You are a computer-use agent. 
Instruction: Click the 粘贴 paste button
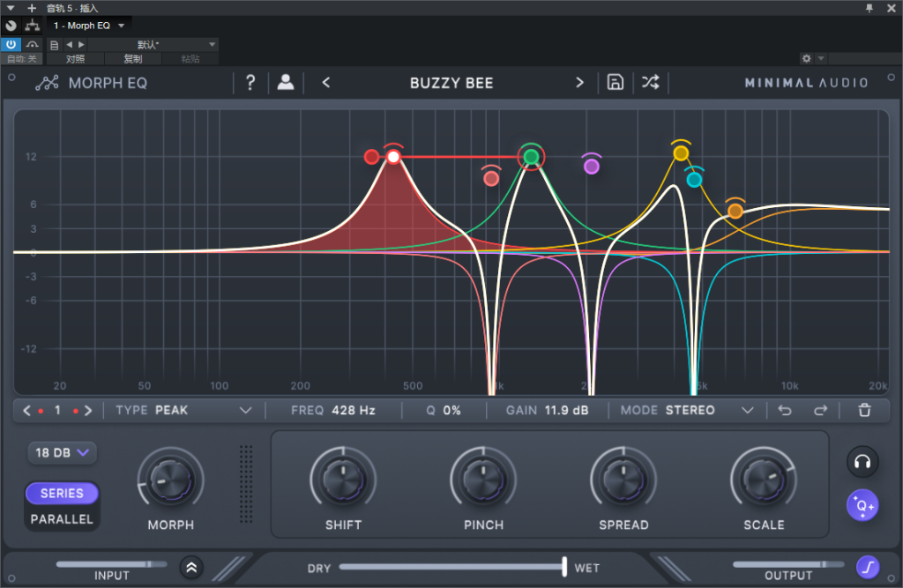[190, 59]
